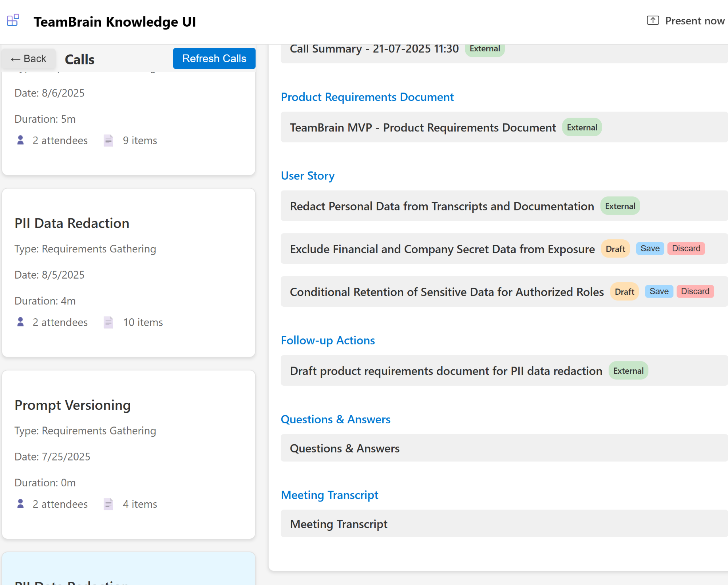The image size is (728, 585).
Task: Click Draft badge on Conditional Retention row
Action: [x=624, y=292]
